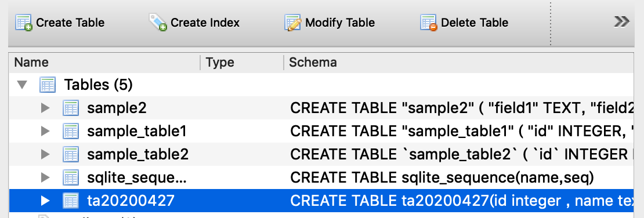Select the truncated sqlite_seque… table name
The image size is (644, 218).
coord(136,178)
